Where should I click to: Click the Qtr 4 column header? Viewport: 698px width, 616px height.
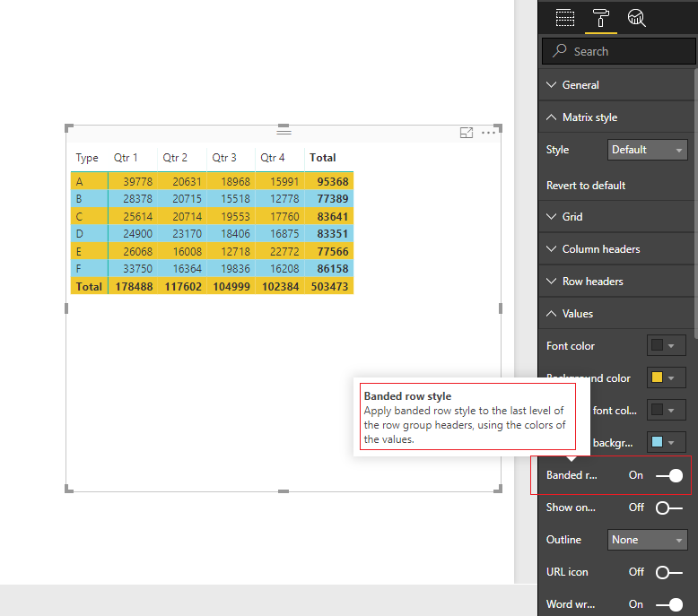pos(273,158)
